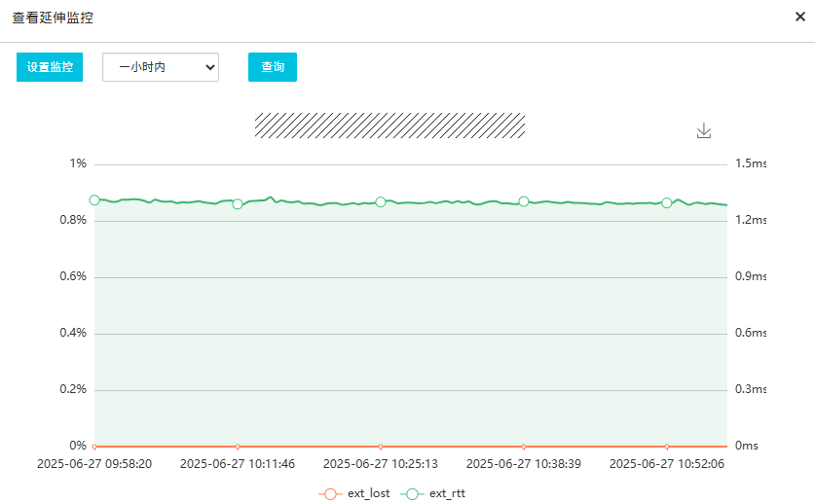Select ext_rtt data point at 10:38:39

524,201
